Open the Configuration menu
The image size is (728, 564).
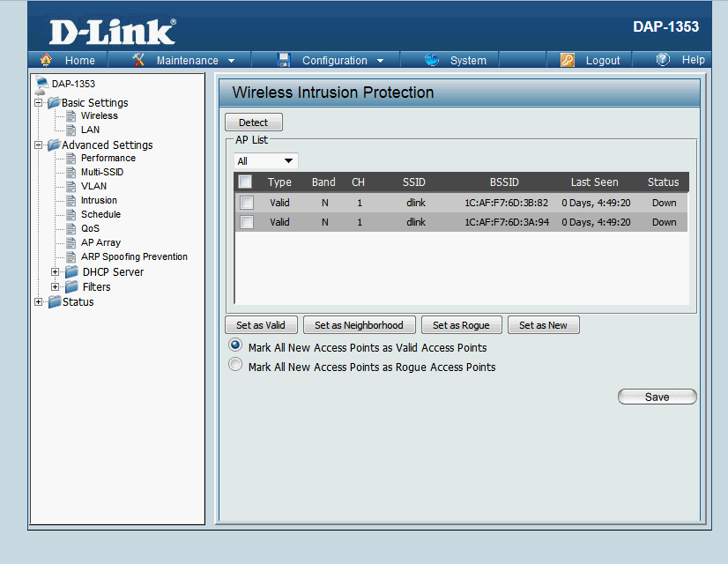click(334, 60)
